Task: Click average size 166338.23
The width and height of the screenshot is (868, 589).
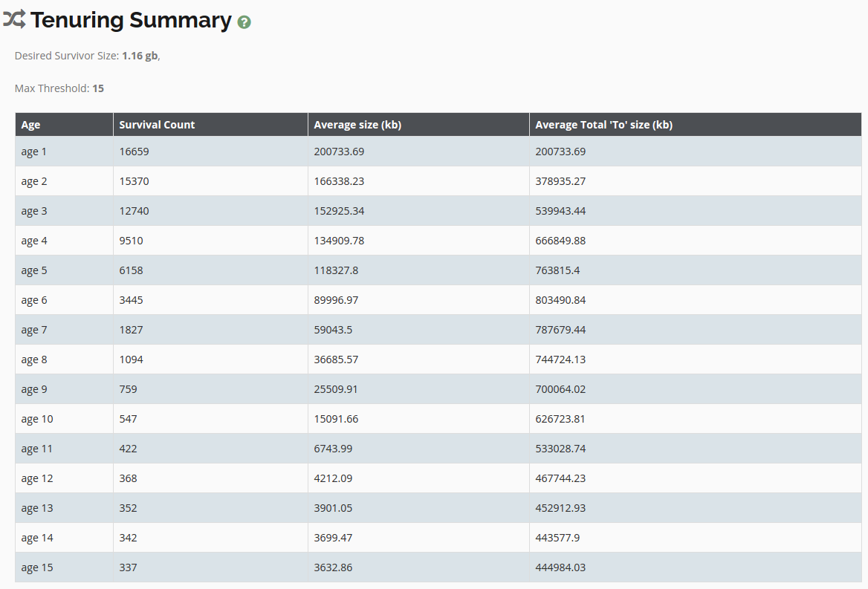Action: coord(339,181)
